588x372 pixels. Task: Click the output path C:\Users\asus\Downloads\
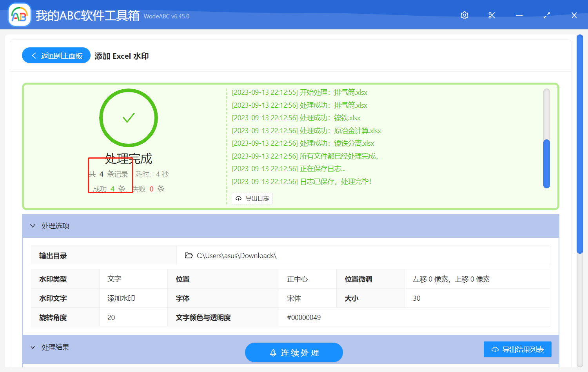click(x=237, y=255)
